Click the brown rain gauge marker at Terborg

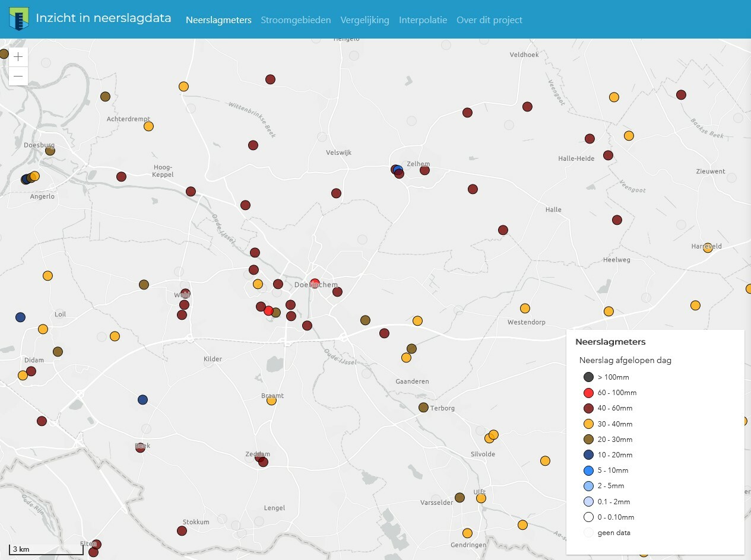[423, 408]
